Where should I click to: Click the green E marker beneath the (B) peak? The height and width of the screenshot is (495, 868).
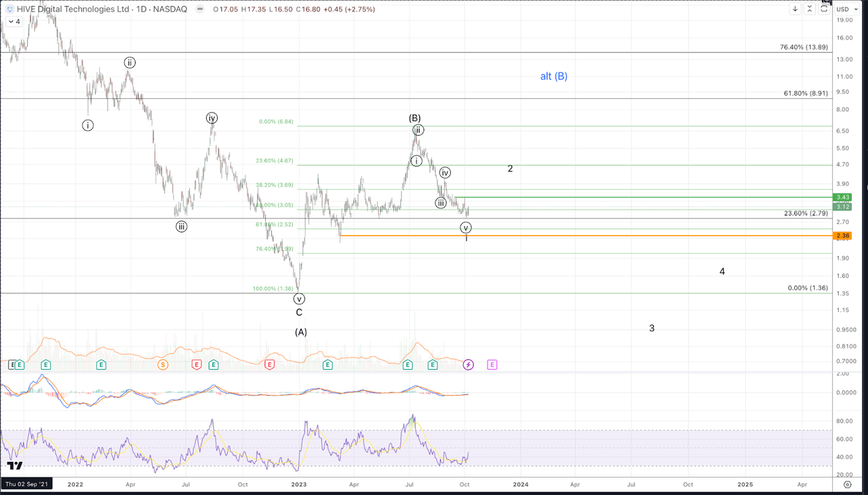408,365
